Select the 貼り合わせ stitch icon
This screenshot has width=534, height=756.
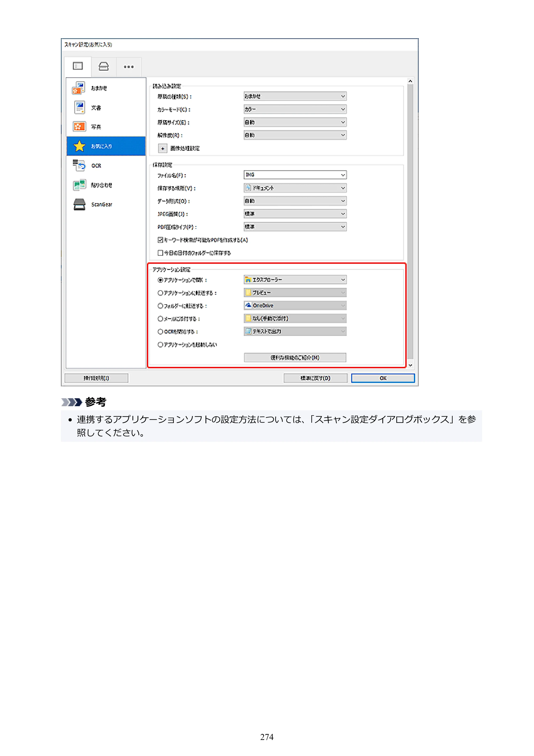(x=79, y=185)
